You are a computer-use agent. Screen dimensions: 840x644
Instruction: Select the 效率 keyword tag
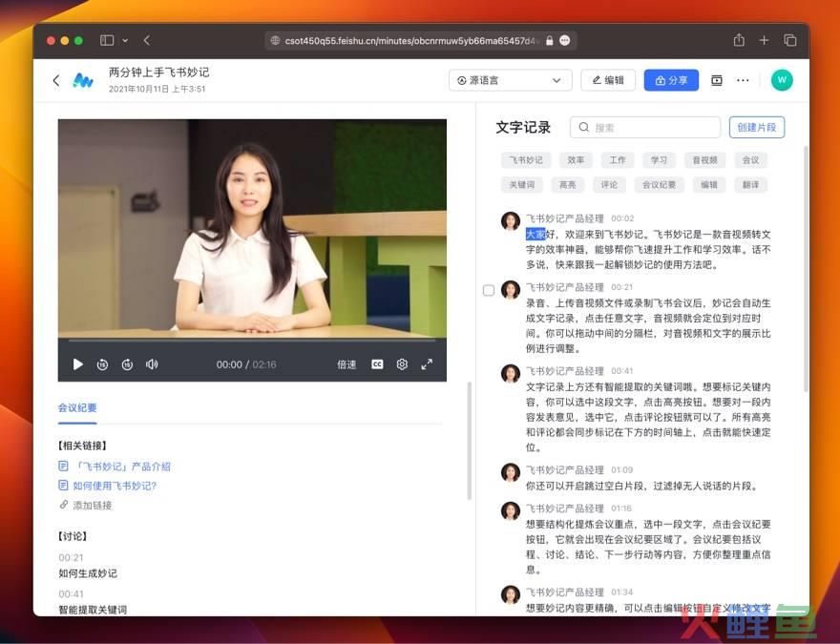pos(576,160)
